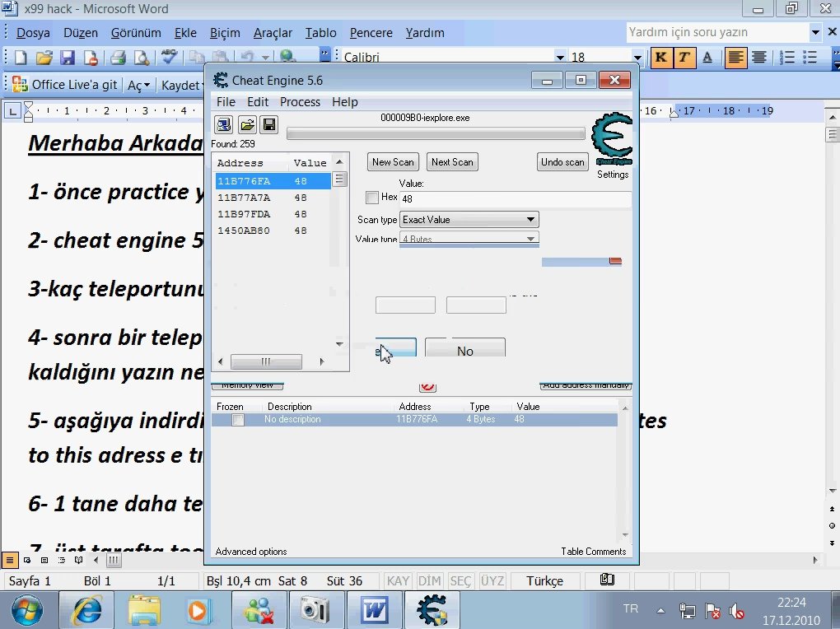Click the help question input in Word
Screen dimensions: 840x629
tap(718, 32)
